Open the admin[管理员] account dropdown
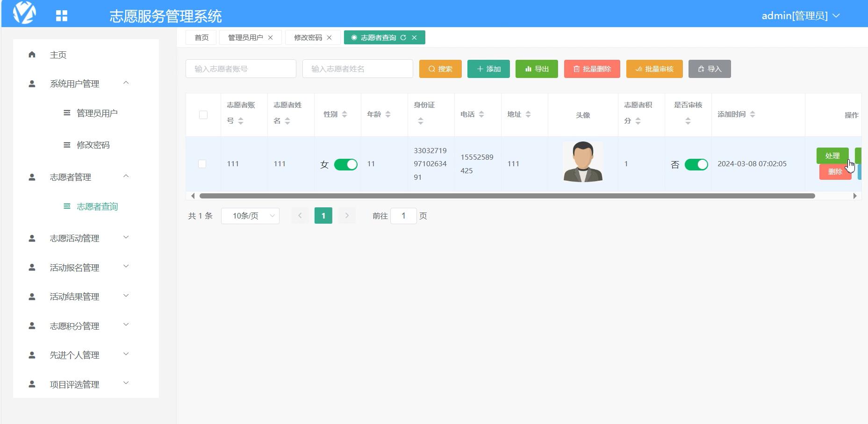The image size is (868, 424). coord(801,16)
